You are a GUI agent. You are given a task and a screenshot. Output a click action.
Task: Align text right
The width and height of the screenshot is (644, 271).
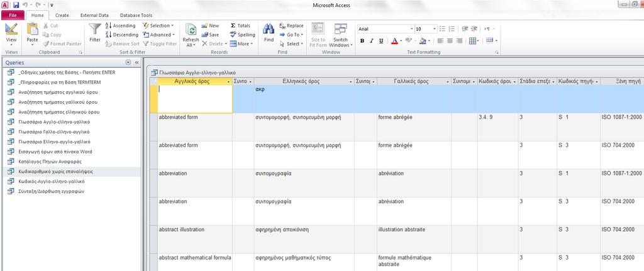tap(459, 41)
